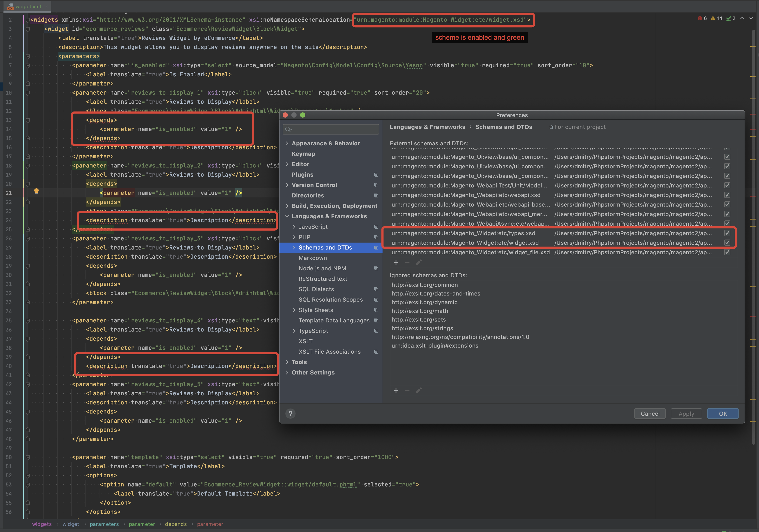This screenshot has height=532, width=759.
Task: Click the yellow intention lightbulb icon
Action: tap(36, 191)
